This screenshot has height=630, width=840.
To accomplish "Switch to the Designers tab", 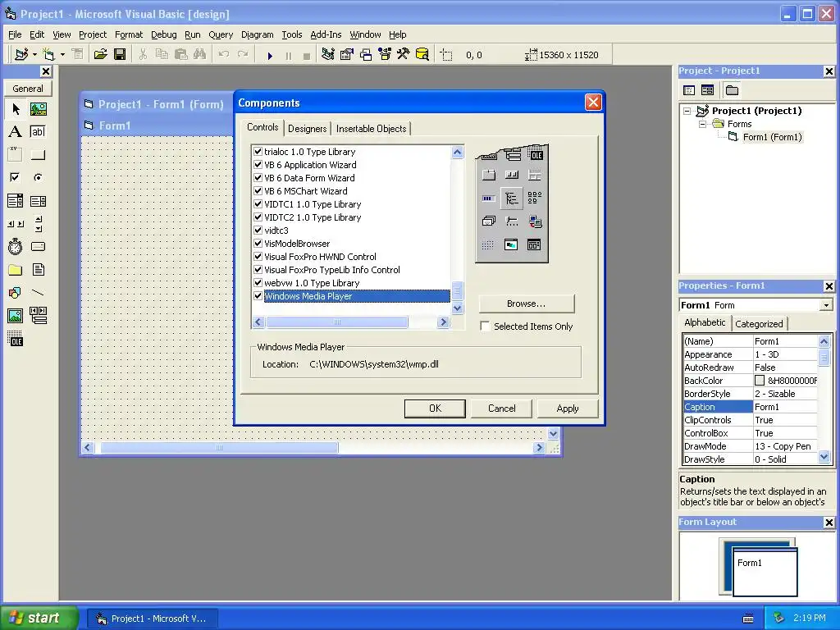I will pyautogui.click(x=307, y=129).
